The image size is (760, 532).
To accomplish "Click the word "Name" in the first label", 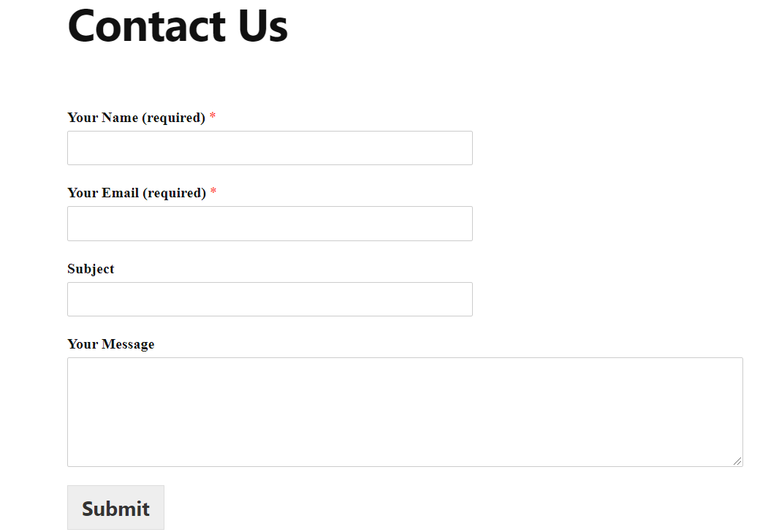I will (120, 117).
